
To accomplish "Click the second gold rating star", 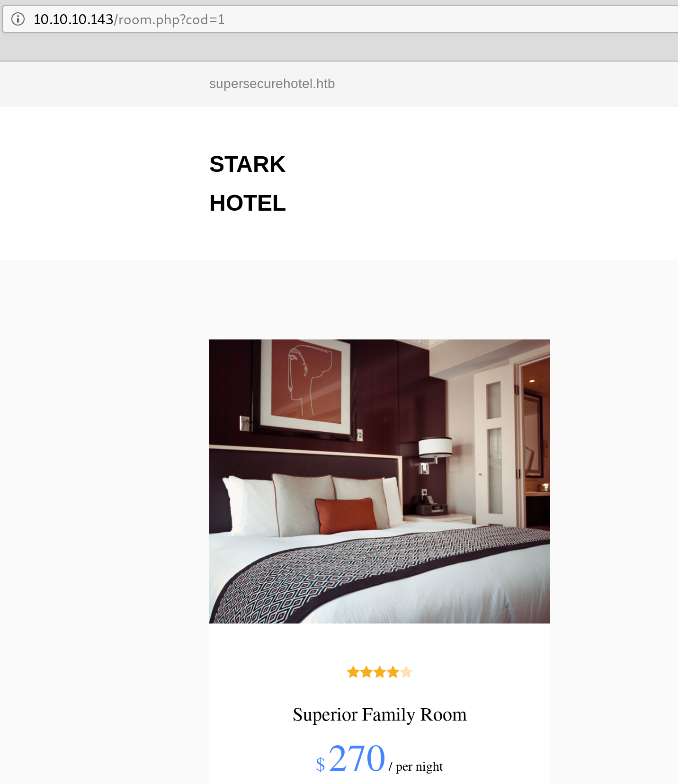I will click(x=366, y=672).
